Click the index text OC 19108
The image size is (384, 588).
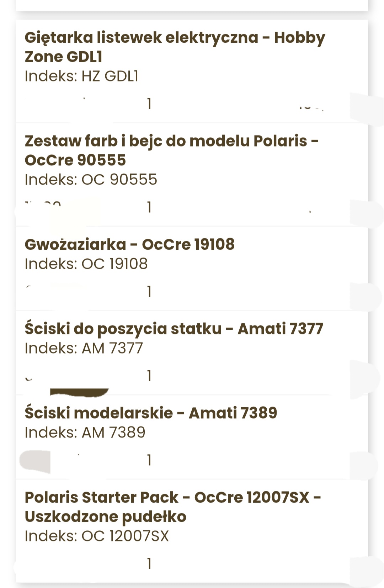click(86, 264)
